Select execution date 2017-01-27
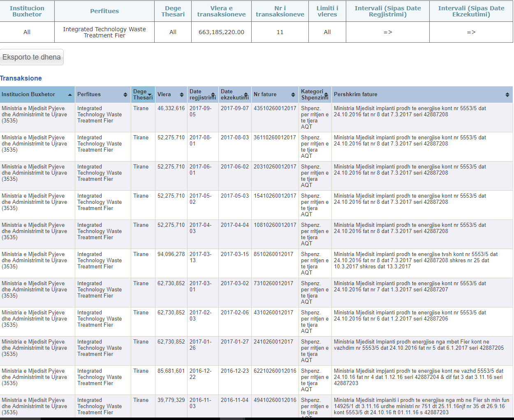This screenshot has width=514, height=420. click(x=235, y=342)
